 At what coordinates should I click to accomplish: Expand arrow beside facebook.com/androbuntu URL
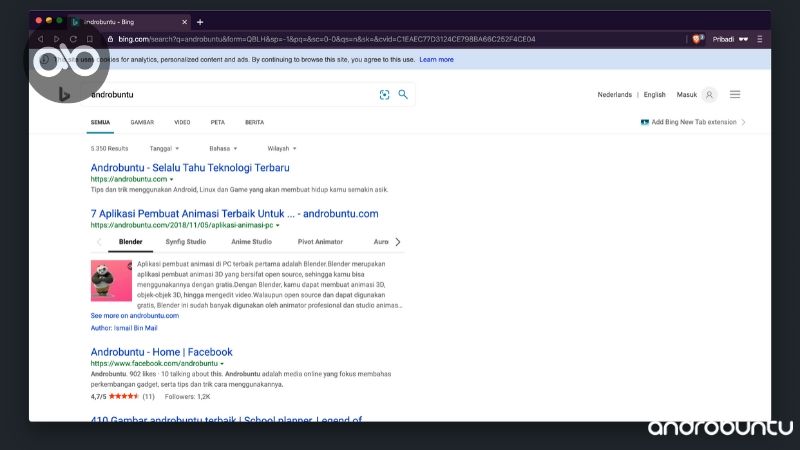tap(222, 364)
